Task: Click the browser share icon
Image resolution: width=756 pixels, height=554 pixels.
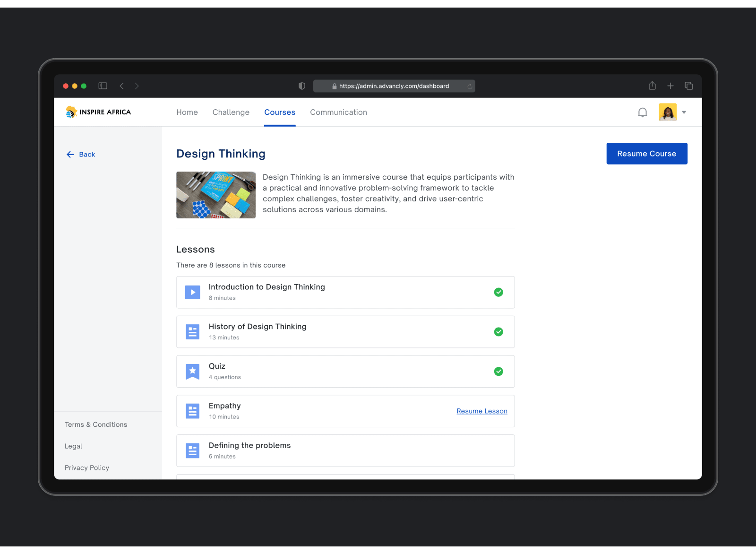Action: tap(652, 86)
